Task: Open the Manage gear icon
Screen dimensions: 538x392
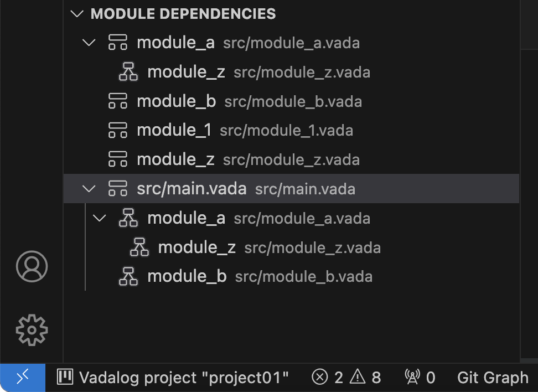Action: (32, 330)
